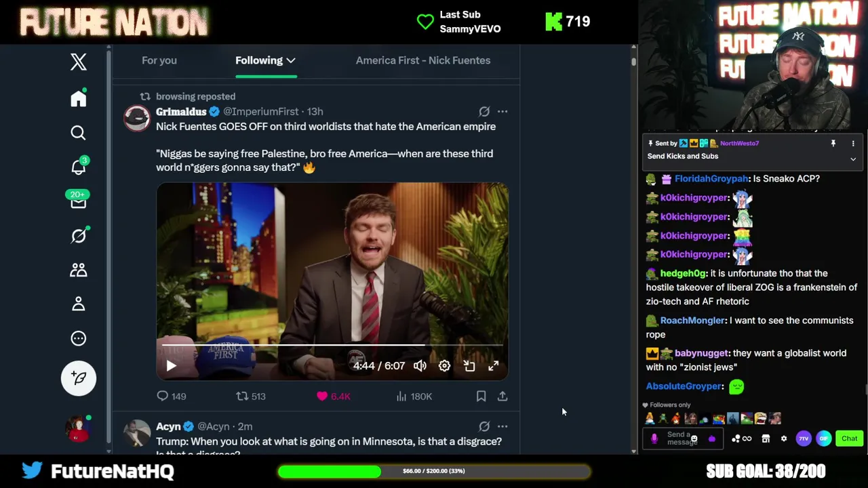Viewport: 868px width, 488px height.
Task: Go to the Home timeline icon
Action: point(79,98)
